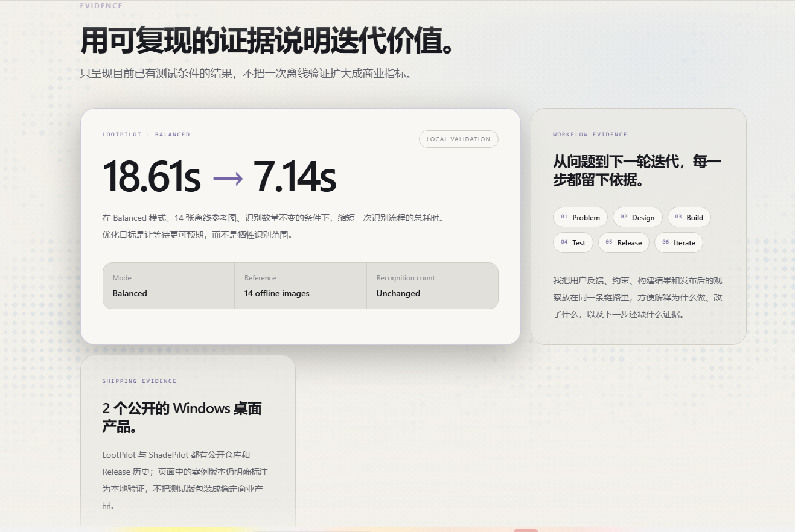Click the 18.61s starting time figure
This screenshot has height=532, width=795.
[152, 177]
